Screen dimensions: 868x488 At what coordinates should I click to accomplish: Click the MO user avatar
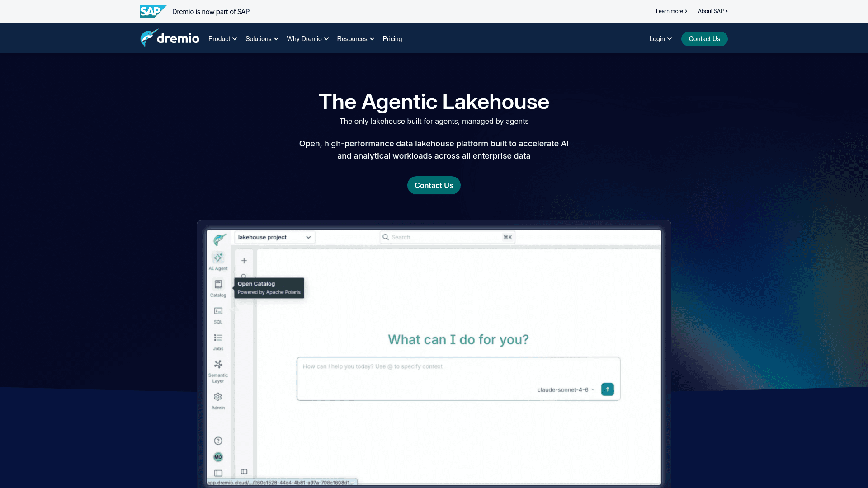[x=218, y=457]
